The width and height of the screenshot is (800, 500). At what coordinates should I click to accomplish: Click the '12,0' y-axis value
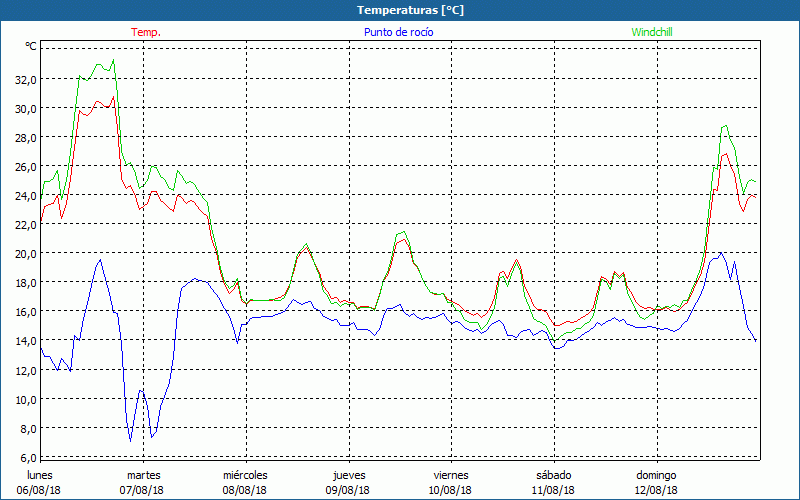pyautogui.click(x=26, y=370)
